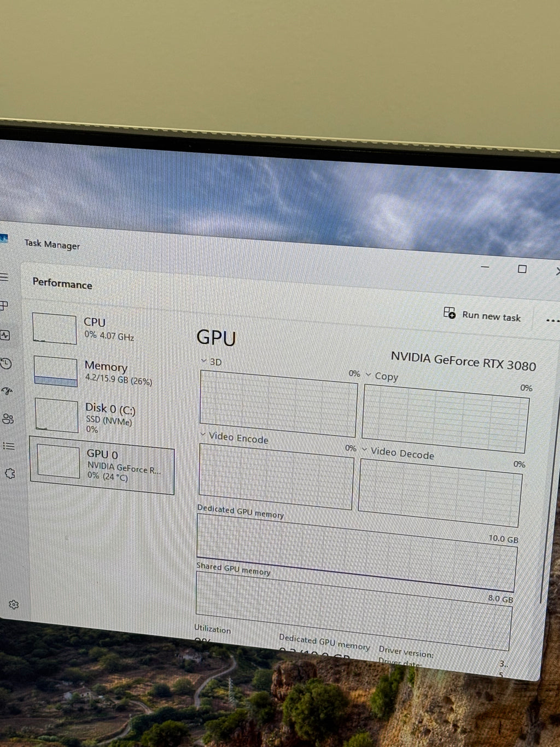Viewport: 560px width, 747px height.
Task: Click the Disk 0 mini graph thumbnail
Action: point(57,415)
